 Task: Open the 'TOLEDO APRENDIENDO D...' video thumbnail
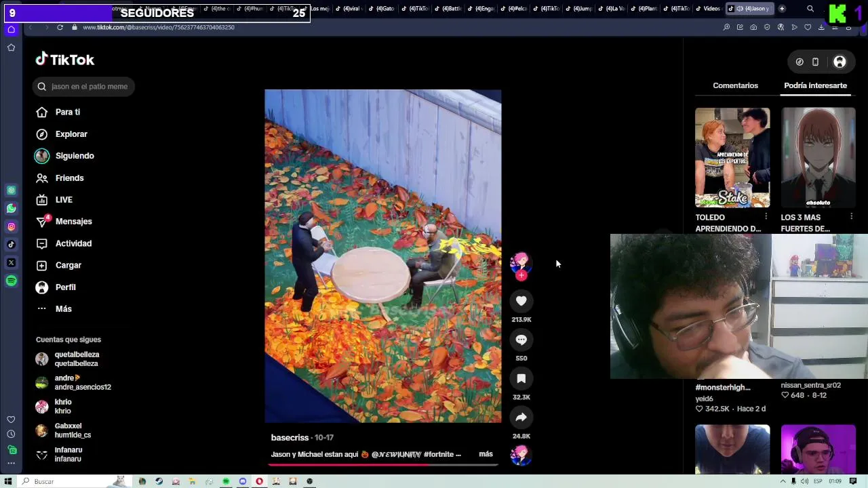click(732, 157)
